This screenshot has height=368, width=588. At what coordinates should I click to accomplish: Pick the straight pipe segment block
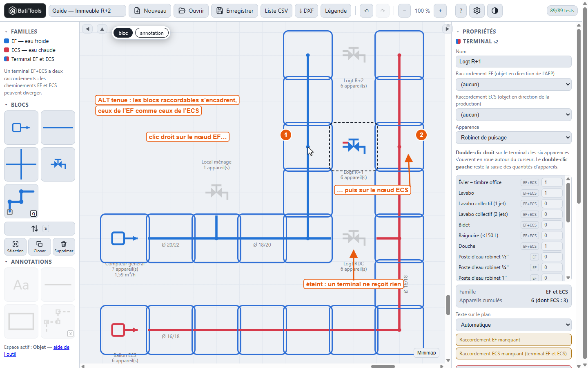pos(58,128)
